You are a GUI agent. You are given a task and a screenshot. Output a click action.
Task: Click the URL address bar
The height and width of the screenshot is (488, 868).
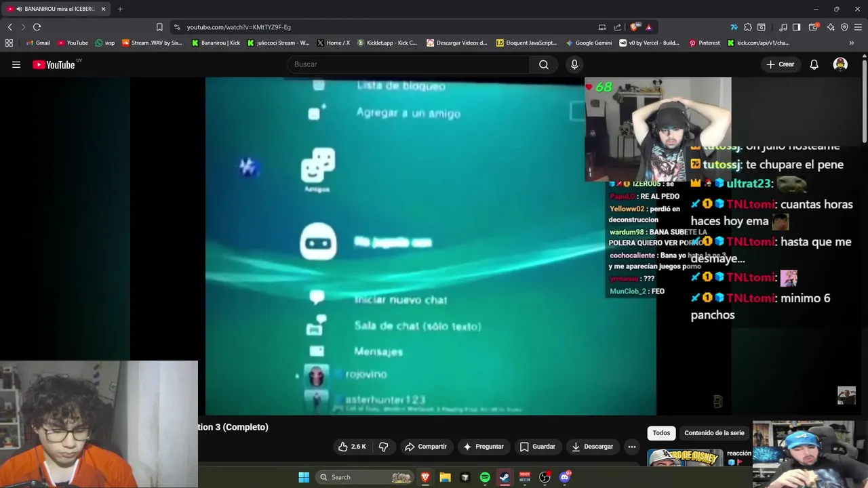click(x=387, y=27)
